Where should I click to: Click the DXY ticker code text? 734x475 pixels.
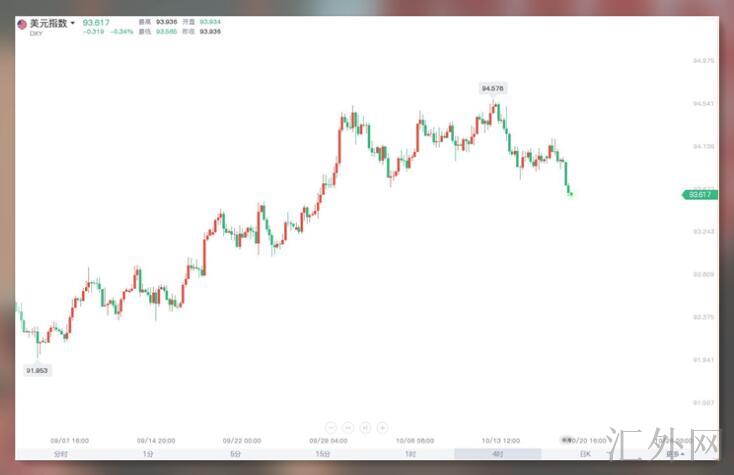pos(36,34)
